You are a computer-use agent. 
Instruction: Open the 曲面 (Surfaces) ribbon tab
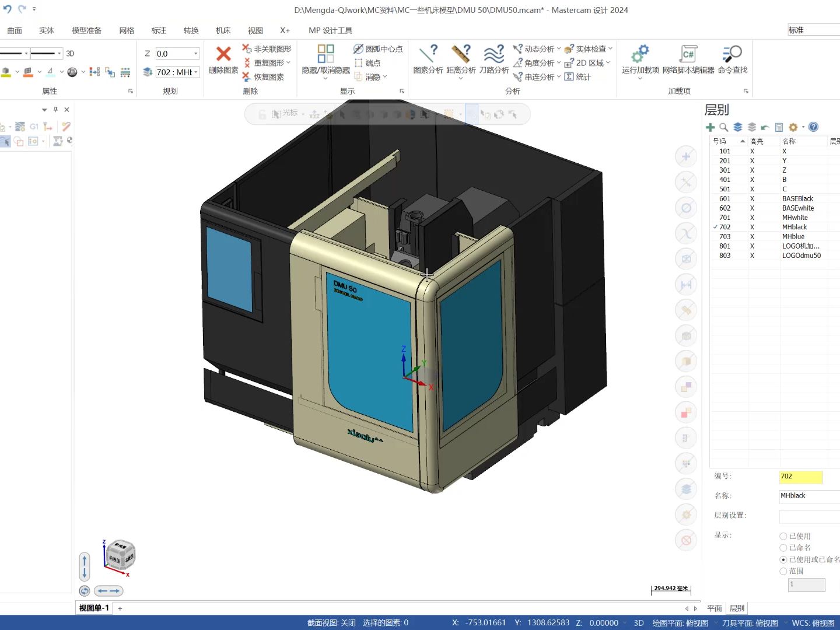[x=15, y=30]
